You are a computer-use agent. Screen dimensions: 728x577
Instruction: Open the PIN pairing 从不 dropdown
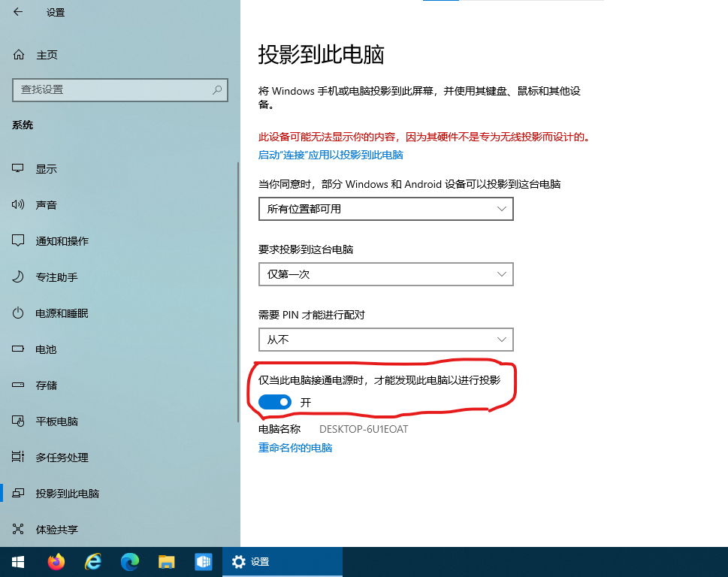(x=385, y=340)
